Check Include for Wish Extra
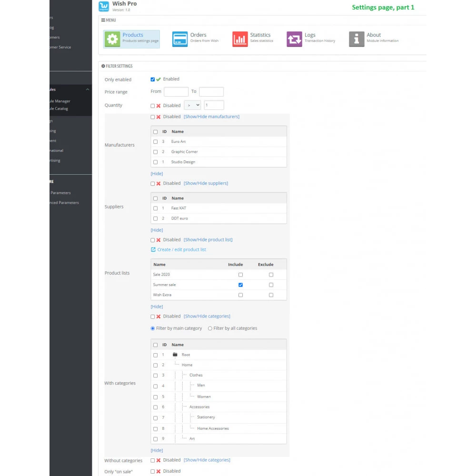Viewport: 476px width, 476px height. click(x=240, y=295)
